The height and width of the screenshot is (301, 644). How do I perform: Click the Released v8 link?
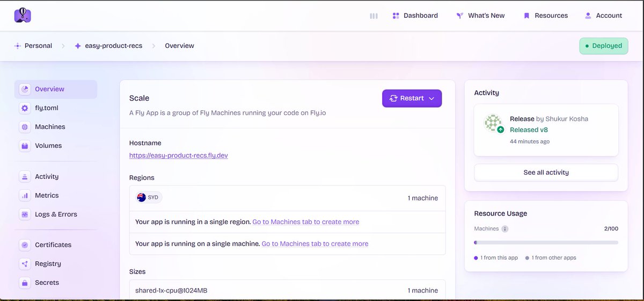tap(529, 130)
